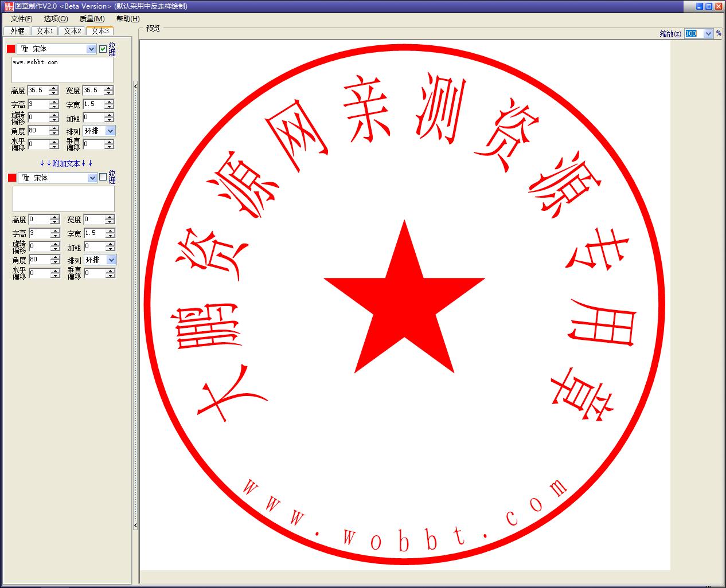
Task: Switch to the 外框 tab
Action: (x=17, y=31)
